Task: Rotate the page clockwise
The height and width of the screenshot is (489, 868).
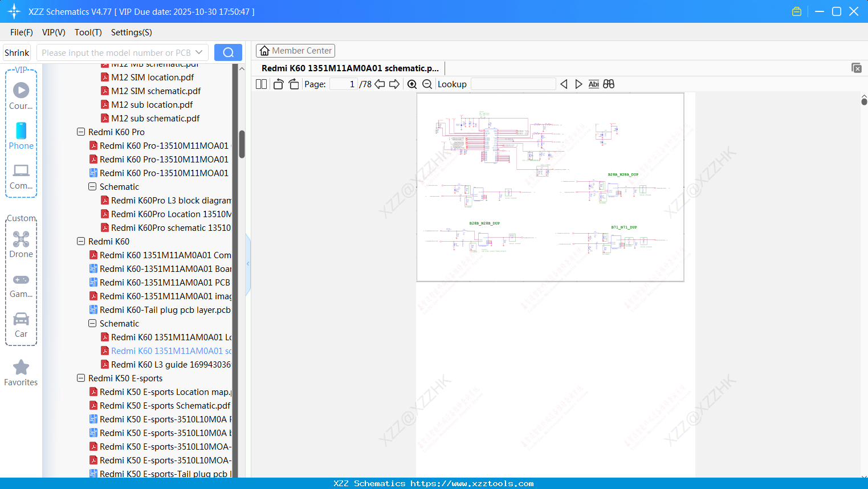Action: click(x=293, y=83)
